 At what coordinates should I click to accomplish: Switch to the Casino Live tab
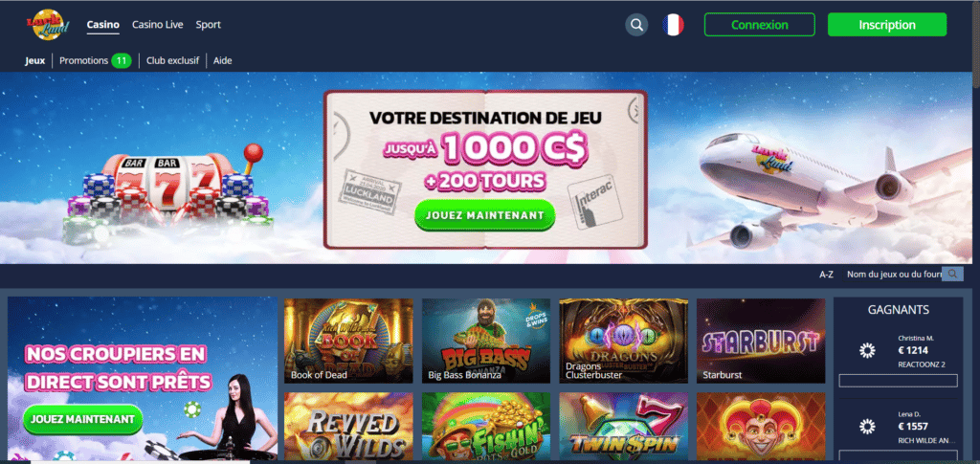(x=158, y=25)
